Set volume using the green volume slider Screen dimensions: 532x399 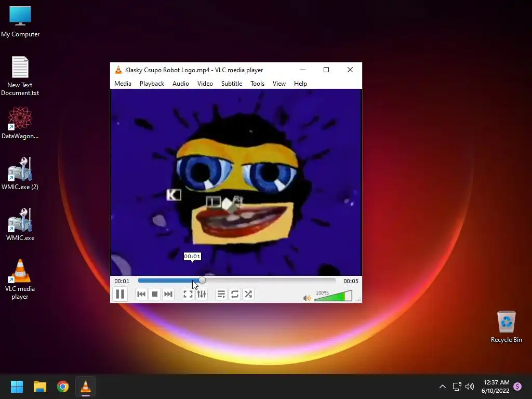pos(333,296)
